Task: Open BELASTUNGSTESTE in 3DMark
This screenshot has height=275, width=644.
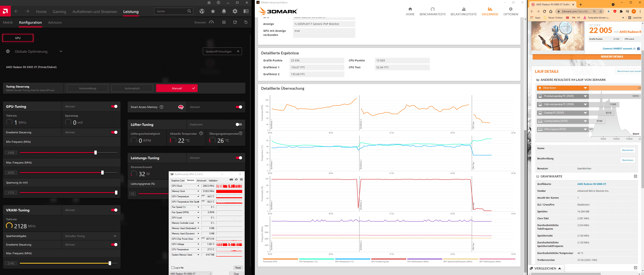Action: tap(463, 11)
